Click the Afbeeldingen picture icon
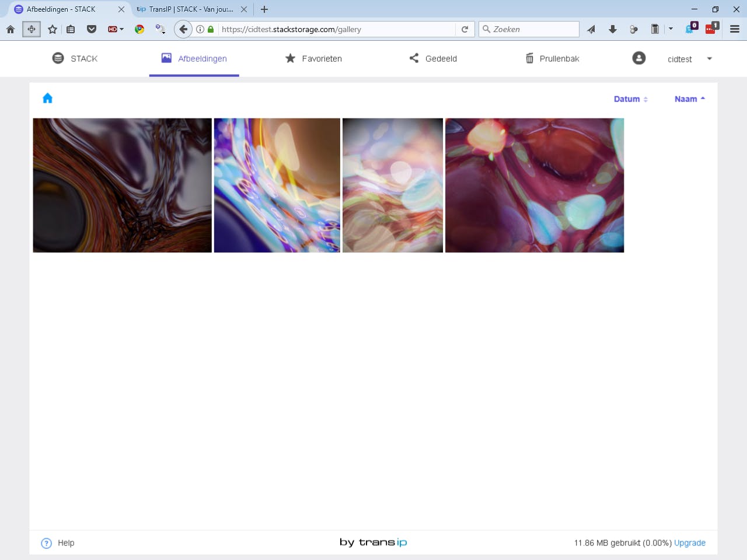747x560 pixels. pos(166,58)
